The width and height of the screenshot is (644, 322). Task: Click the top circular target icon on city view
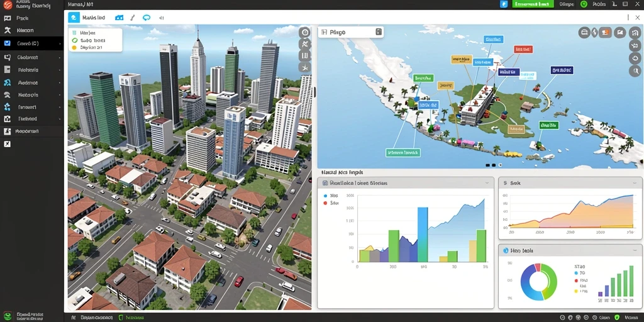(x=305, y=32)
